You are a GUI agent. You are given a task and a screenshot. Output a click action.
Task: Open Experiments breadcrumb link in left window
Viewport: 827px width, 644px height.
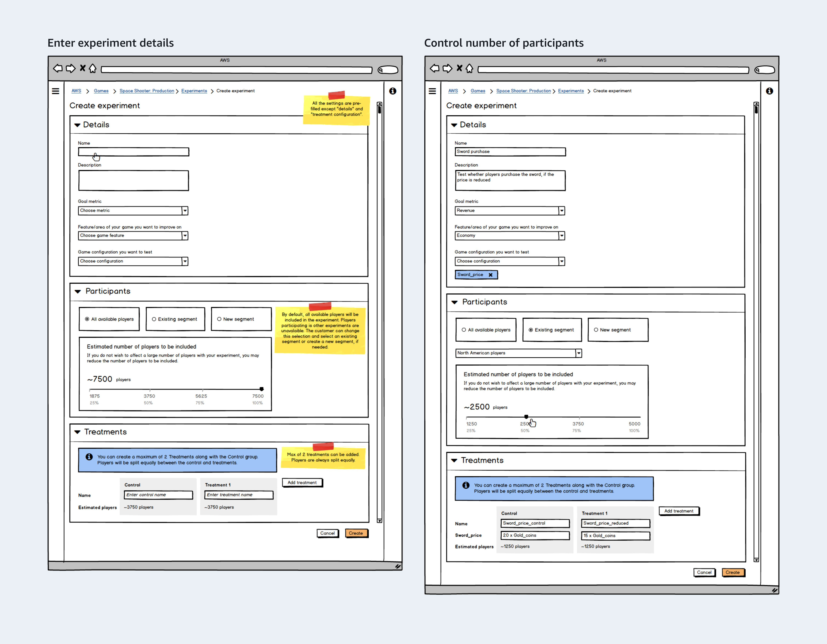tap(194, 91)
